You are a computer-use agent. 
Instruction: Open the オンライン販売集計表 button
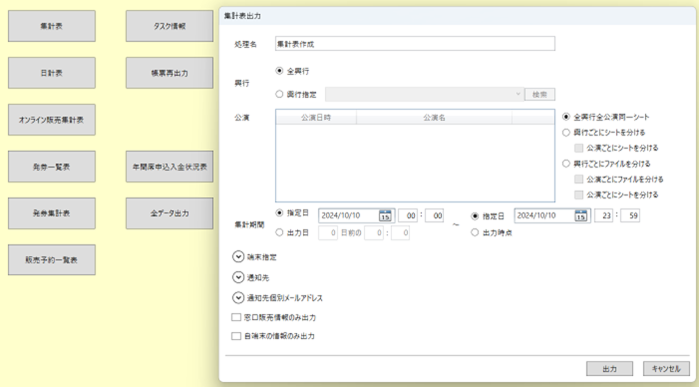point(52,119)
